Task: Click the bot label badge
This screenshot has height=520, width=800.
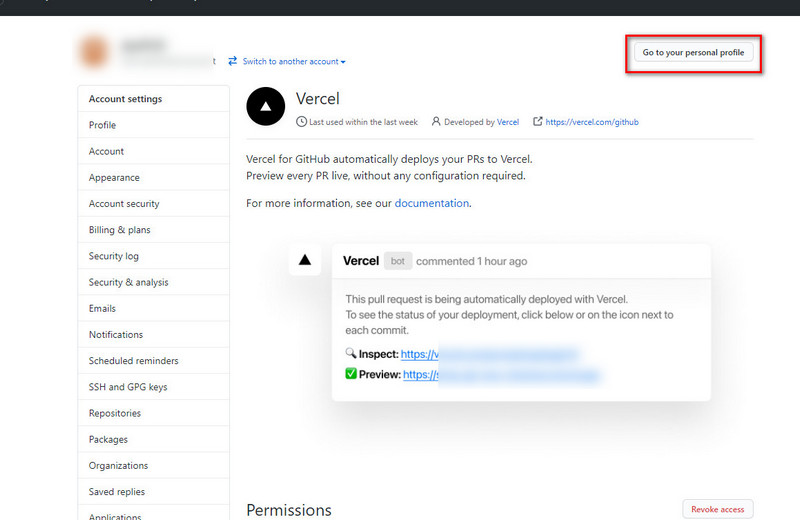Action: coord(397,261)
